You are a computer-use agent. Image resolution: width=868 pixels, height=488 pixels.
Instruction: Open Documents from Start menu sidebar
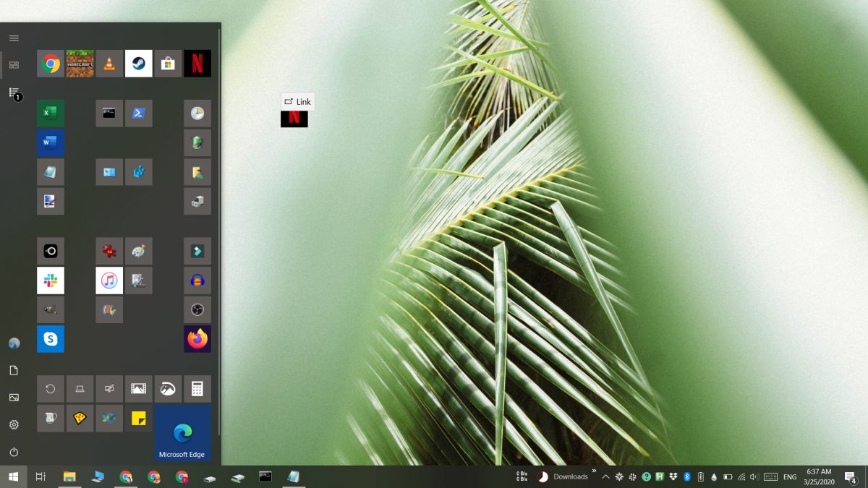pos(14,370)
